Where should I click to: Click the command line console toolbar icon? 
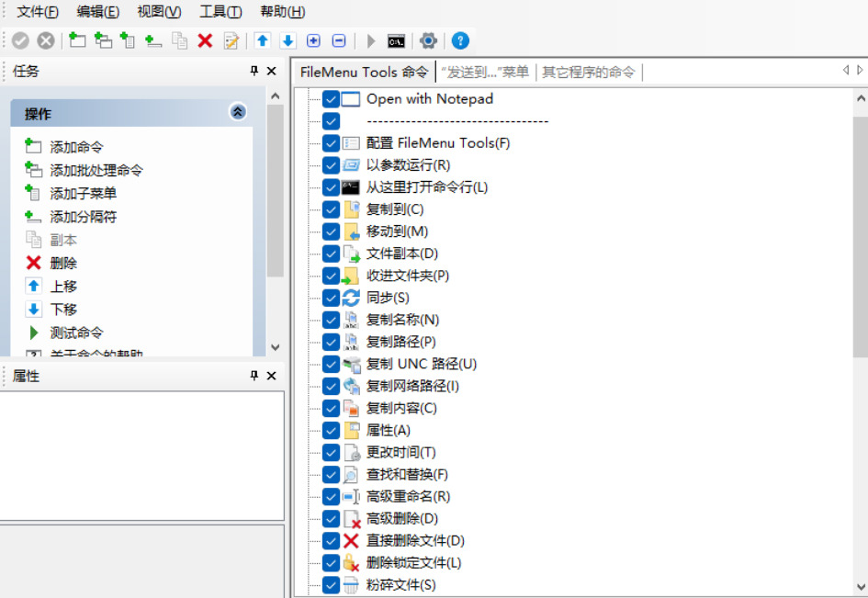pyautogui.click(x=396, y=41)
